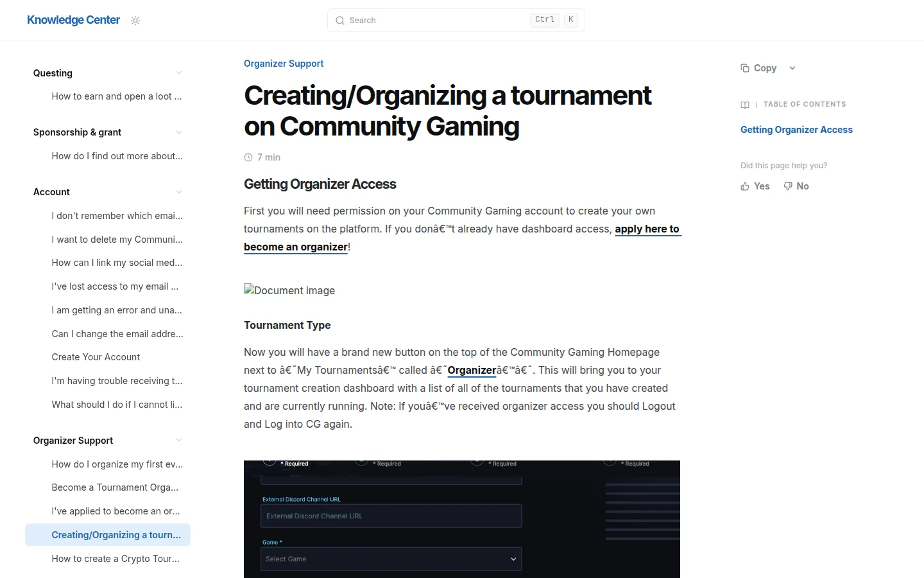Collapse the Organizer Support section chevron
The height and width of the screenshot is (578, 924).
(179, 440)
